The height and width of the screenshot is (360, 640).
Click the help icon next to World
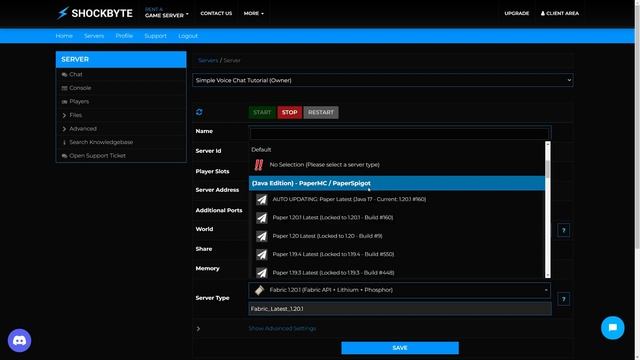point(563,230)
